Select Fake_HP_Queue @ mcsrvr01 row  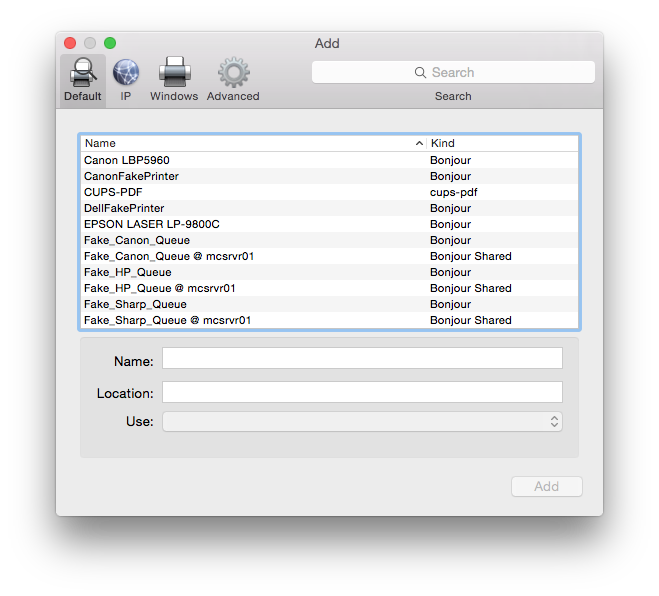(330, 288)
